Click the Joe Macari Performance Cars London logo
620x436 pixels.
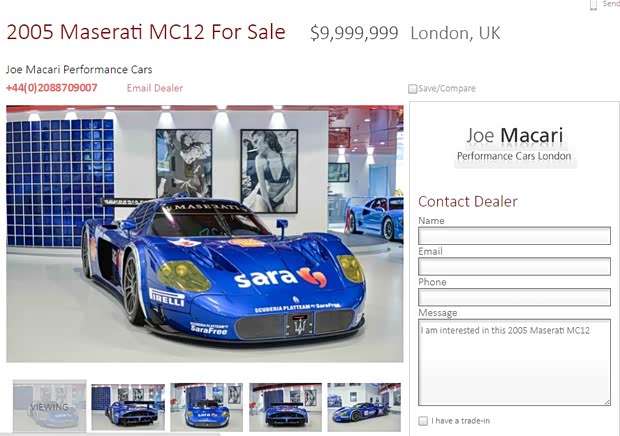tap(514, 145)
